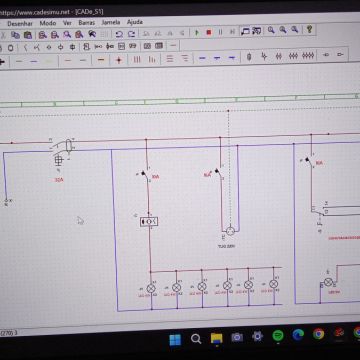Screen dimensions: 360x360
Task: Click the pink search magnifier toolbar icon
Action: click(67, 34)
